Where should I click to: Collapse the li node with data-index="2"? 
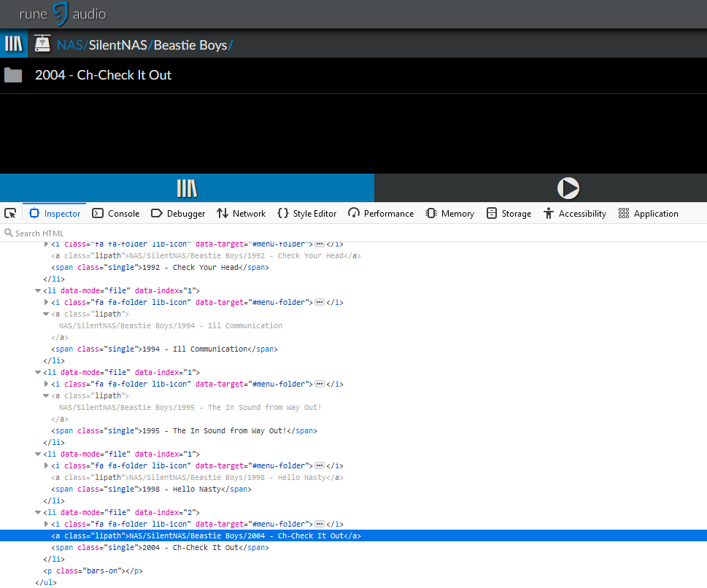[38, 512]
